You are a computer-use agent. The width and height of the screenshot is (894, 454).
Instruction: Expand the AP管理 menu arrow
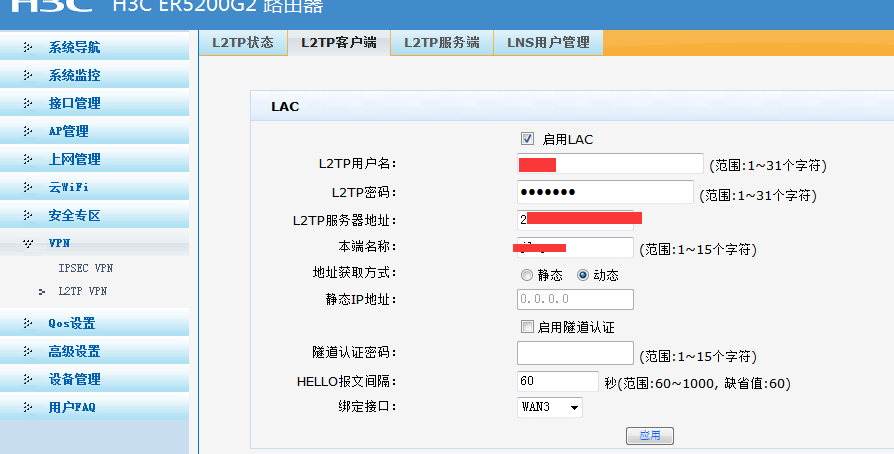[27, 131]
